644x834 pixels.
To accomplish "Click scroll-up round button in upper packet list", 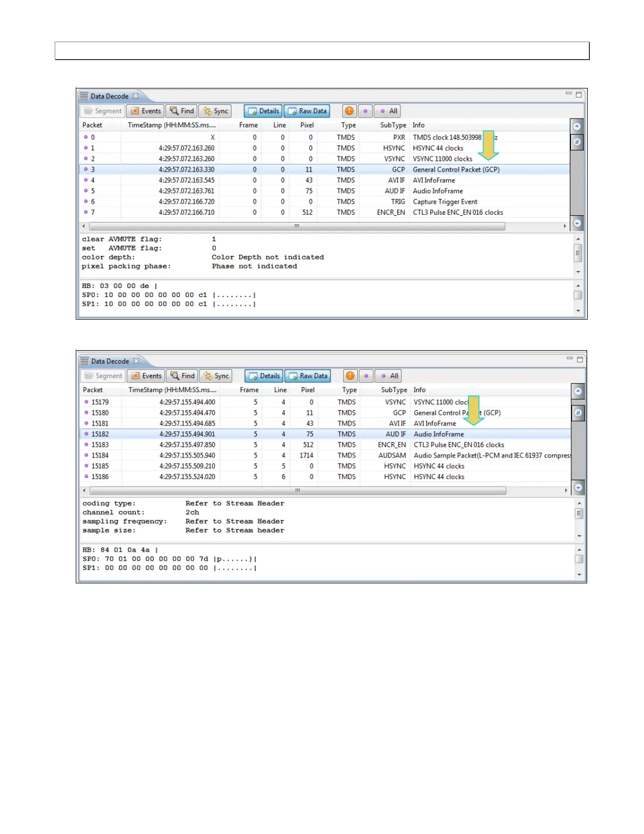I will (x=577, y=126).
